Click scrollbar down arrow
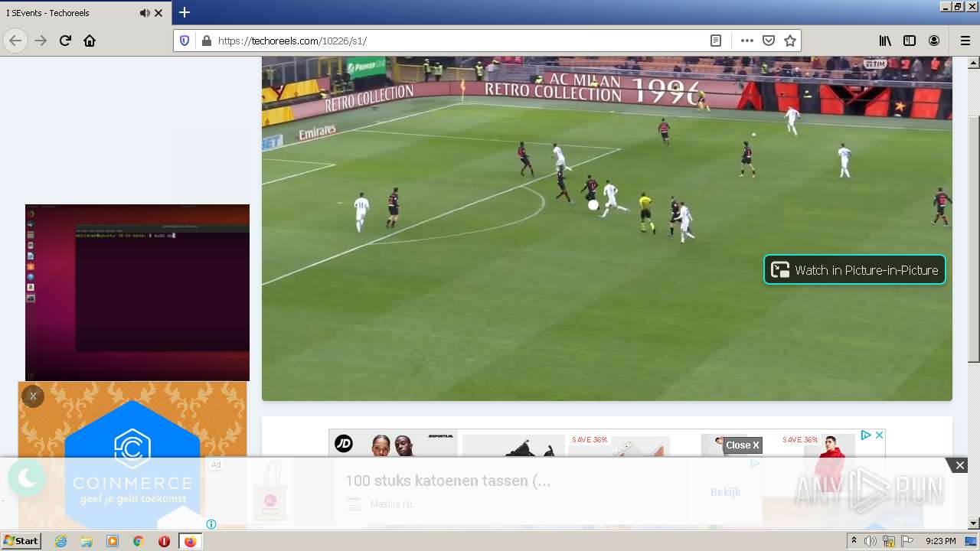980x551 pixels. point(974,523)
